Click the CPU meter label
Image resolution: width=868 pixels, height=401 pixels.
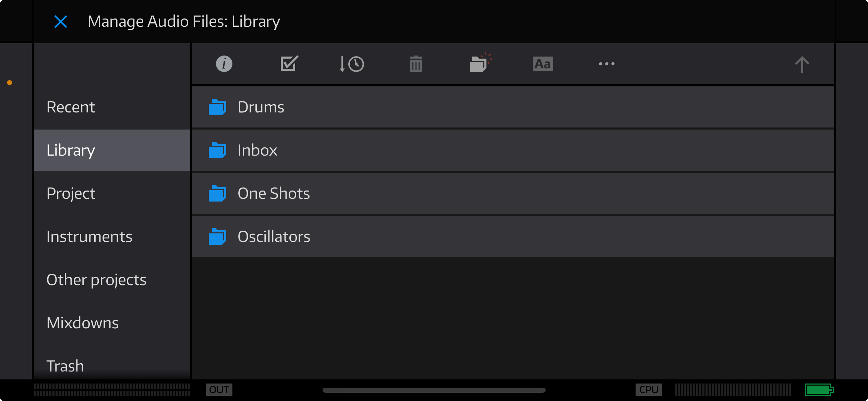tap(649, 390)
